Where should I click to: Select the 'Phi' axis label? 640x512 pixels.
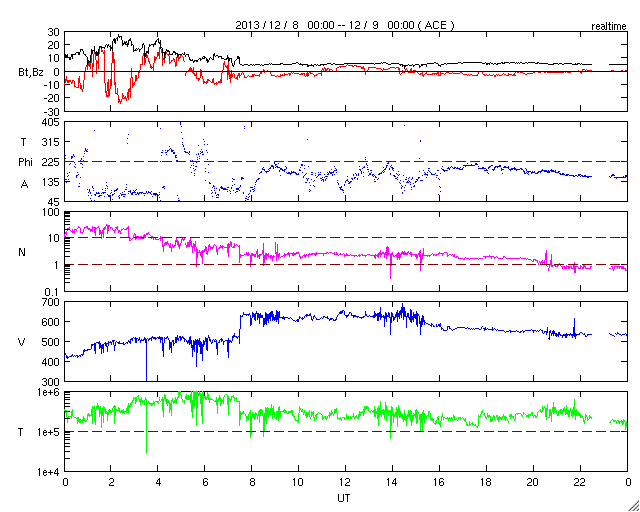coord(25,163)
